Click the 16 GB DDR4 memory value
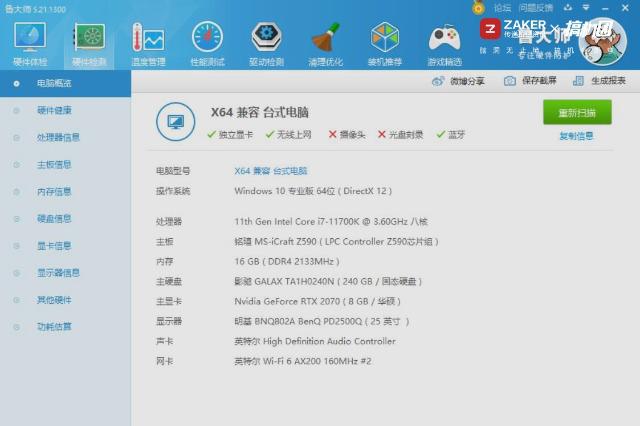Viewport: 640px width, 426px height. coord(287,262)
